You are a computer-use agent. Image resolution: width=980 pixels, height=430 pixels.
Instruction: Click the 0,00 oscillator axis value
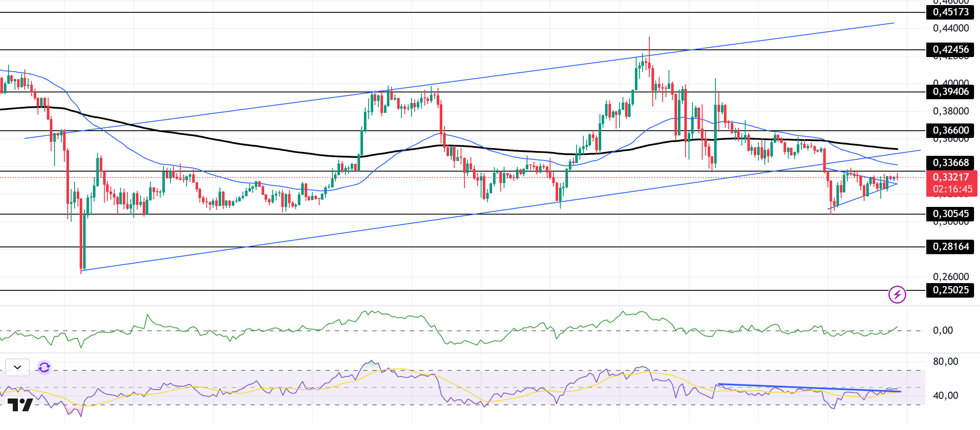point(943,330)
